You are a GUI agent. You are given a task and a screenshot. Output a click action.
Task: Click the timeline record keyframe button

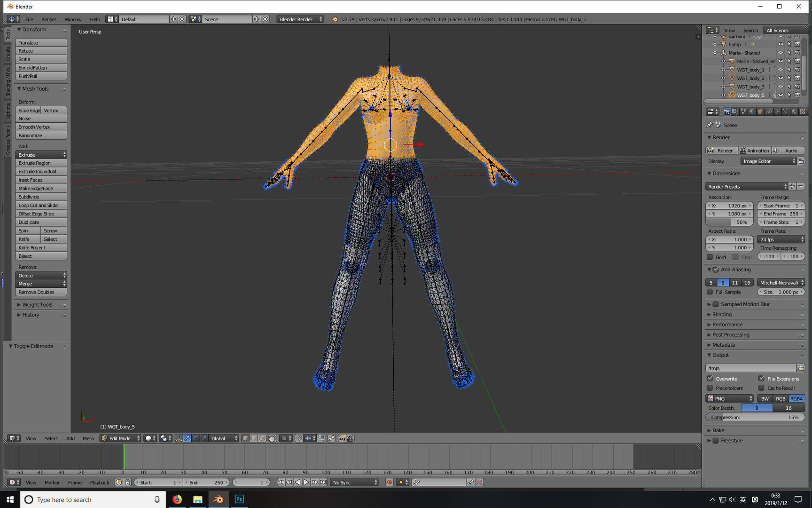tap(389, 482)
